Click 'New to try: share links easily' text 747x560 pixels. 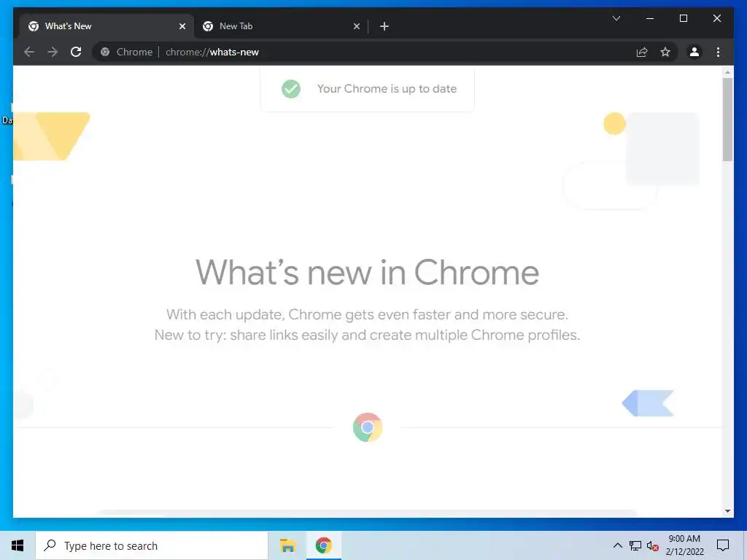(368, 335)
